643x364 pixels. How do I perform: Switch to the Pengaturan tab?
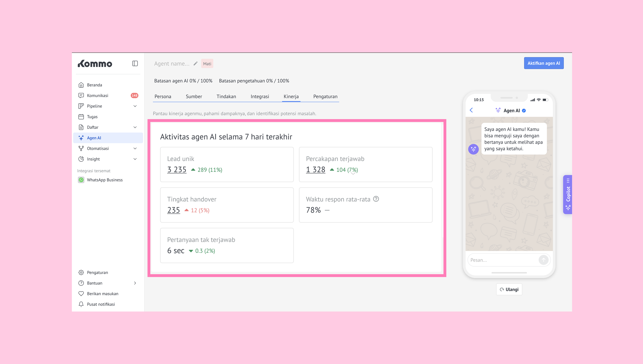click(x=325, y=96)
